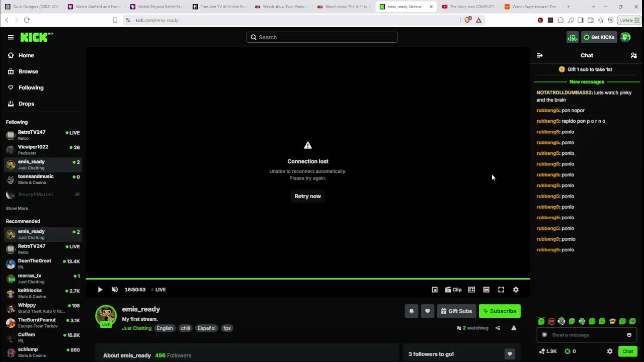Open chat settings gear
Image resolution: width=644 pixels, height=362 pixels.
610,351
